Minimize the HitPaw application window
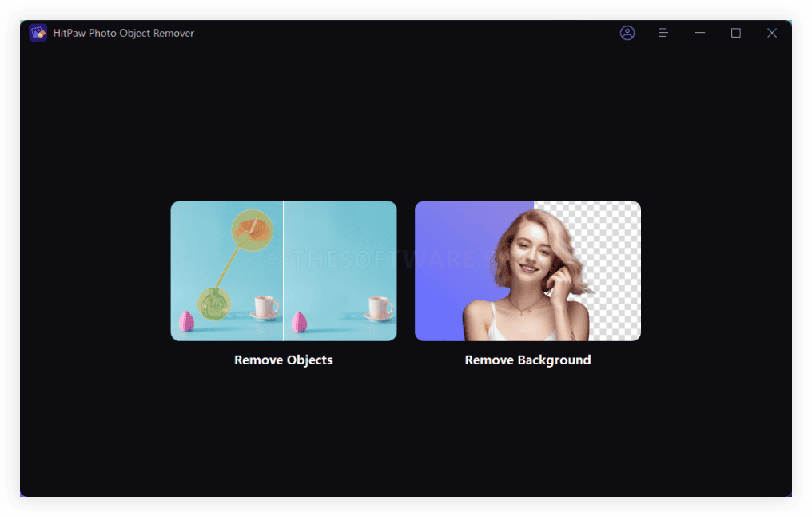The image size is (812, 517). click(x=699, y=33)
